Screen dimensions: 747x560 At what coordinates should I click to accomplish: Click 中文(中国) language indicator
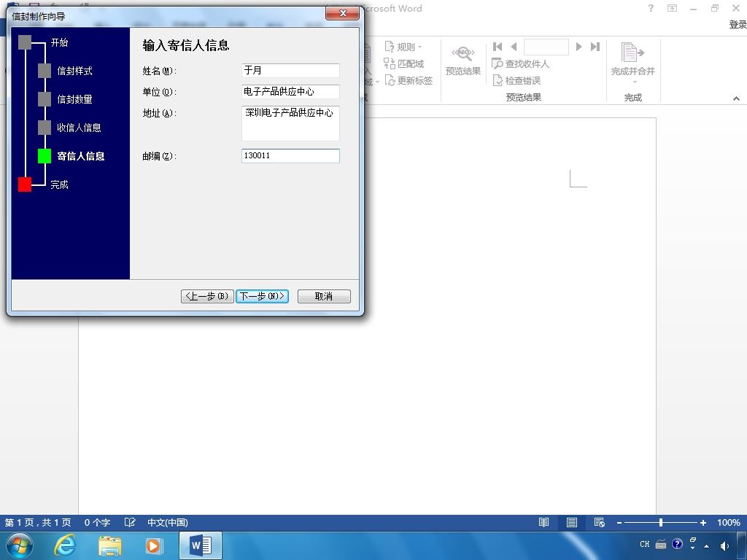pyautogui.click(x=168, y=522)
